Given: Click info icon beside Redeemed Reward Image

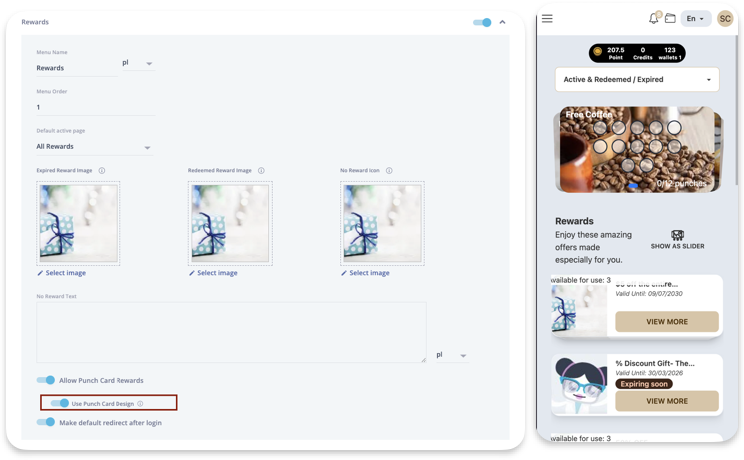Looking at the screenshot, I should tap(261, 170).
